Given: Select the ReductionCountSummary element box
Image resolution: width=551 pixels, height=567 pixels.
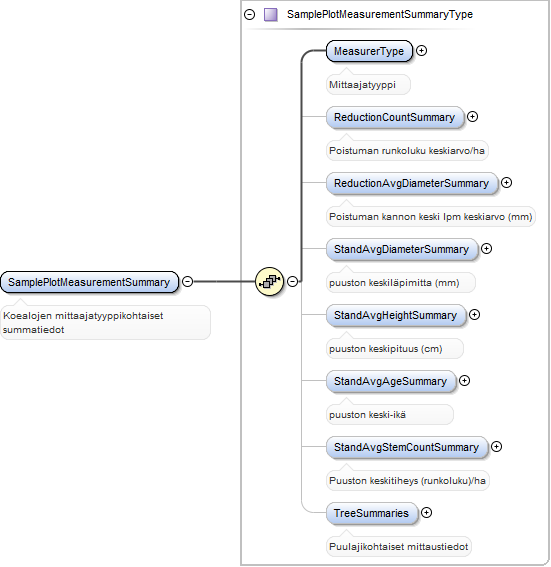Looking at the screenshot, I should click(x=395, y=117).
